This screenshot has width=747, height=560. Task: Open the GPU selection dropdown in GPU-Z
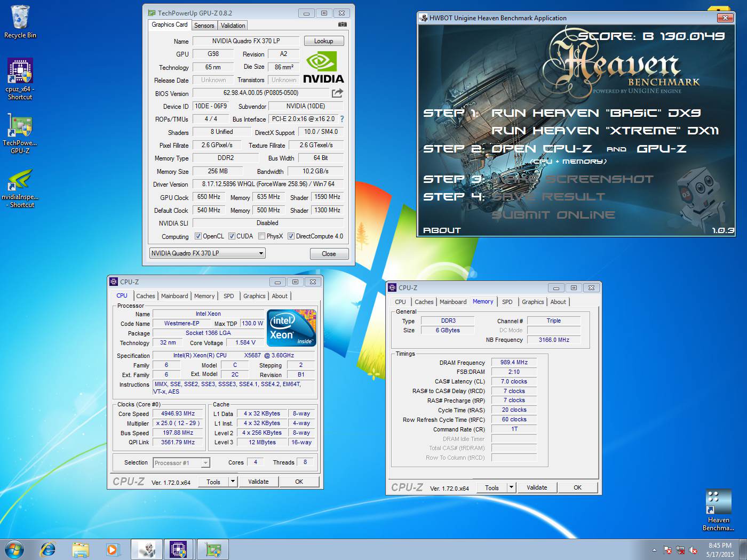click(207, 253)
